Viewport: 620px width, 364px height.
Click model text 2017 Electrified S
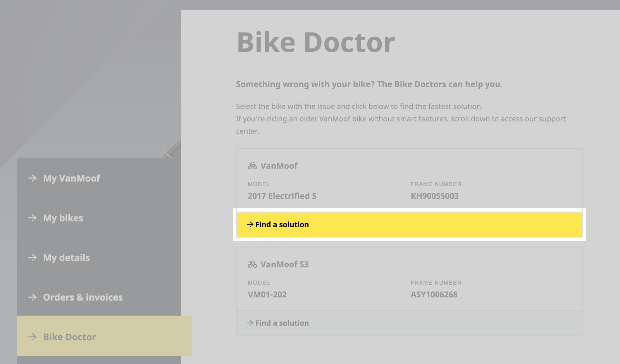pyautogui.click(x=282, y=196)
